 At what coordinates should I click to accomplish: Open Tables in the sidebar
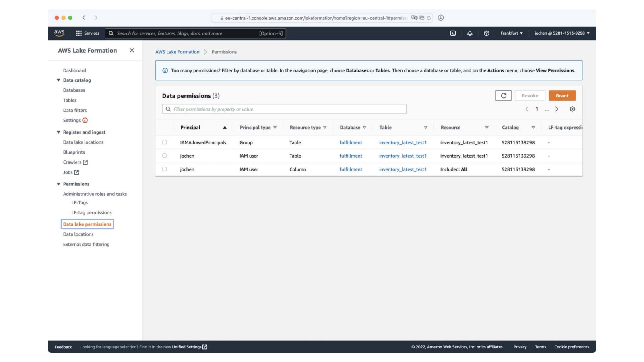(70, 100)
